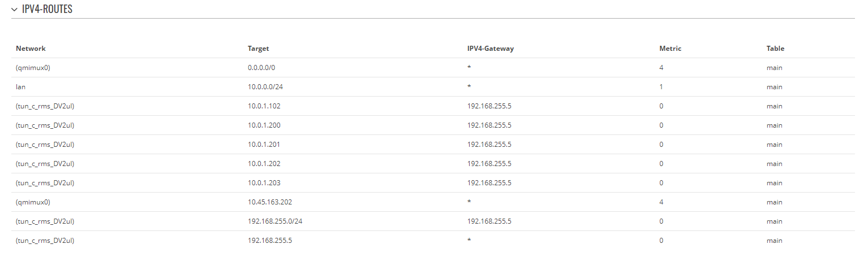Select the Network column header
This screenshot has width=868, height=257.
[31, 49]
